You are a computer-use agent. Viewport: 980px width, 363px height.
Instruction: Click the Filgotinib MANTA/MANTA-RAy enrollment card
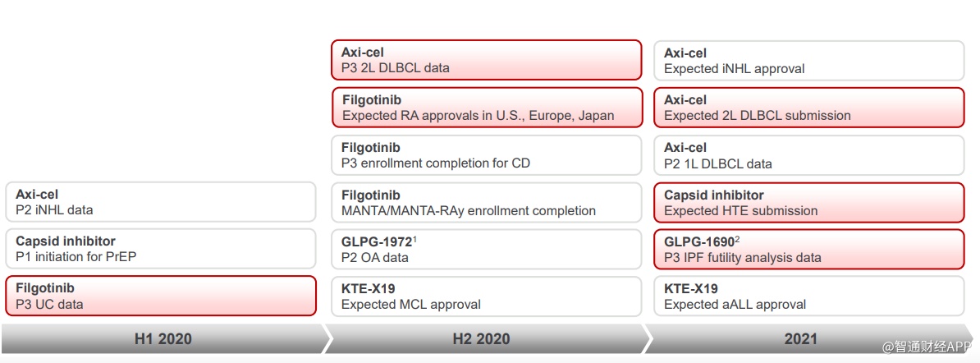tap(486, 202)
